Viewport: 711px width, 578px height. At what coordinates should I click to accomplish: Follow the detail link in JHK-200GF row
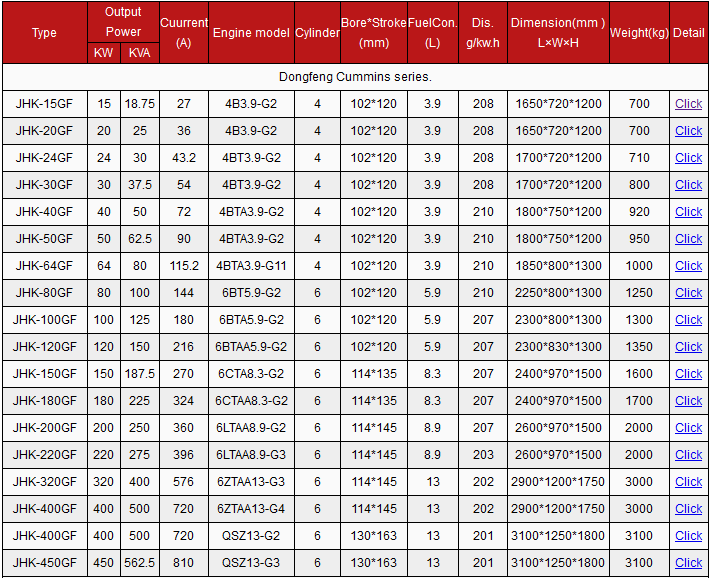point(688,427)
